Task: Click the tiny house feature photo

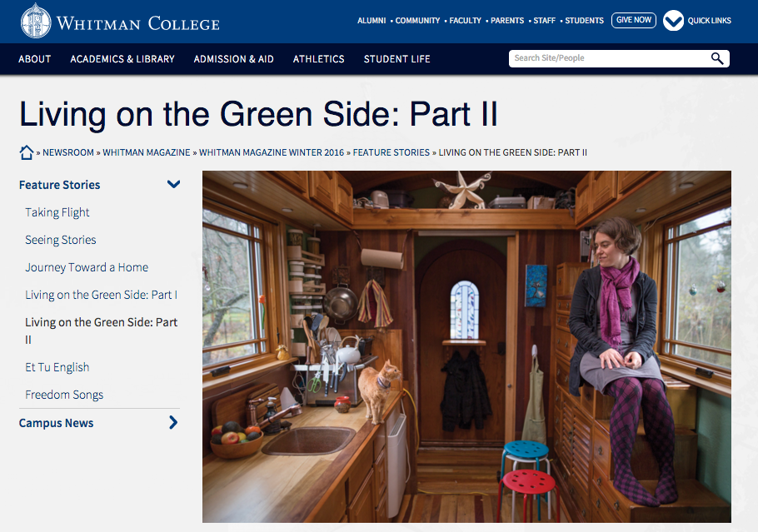Action: [x=466, y=346]
